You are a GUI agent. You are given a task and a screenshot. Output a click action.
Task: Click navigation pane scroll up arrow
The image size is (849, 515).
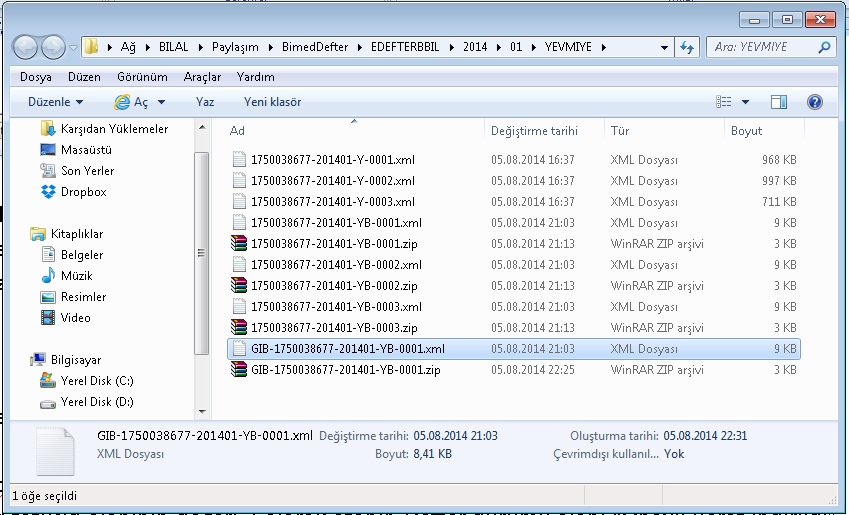pyautogui.click(x=202, y=128)
